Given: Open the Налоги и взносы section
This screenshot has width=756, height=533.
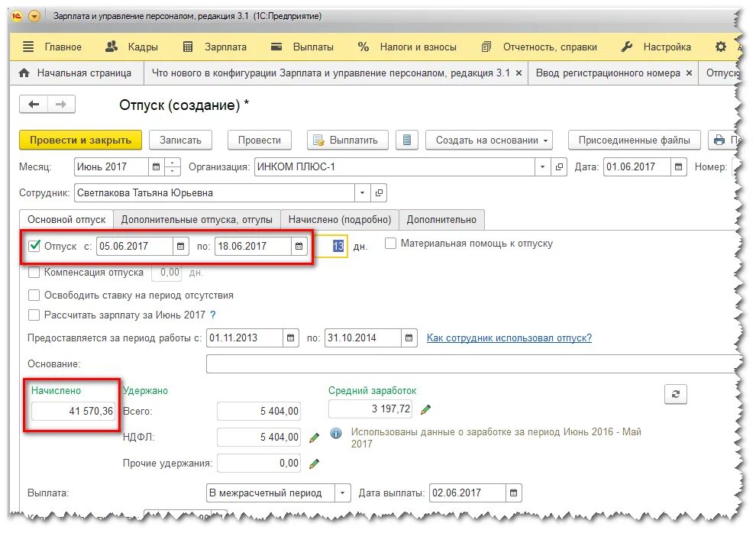Looking at the screenshot, I should pos(407,47).
